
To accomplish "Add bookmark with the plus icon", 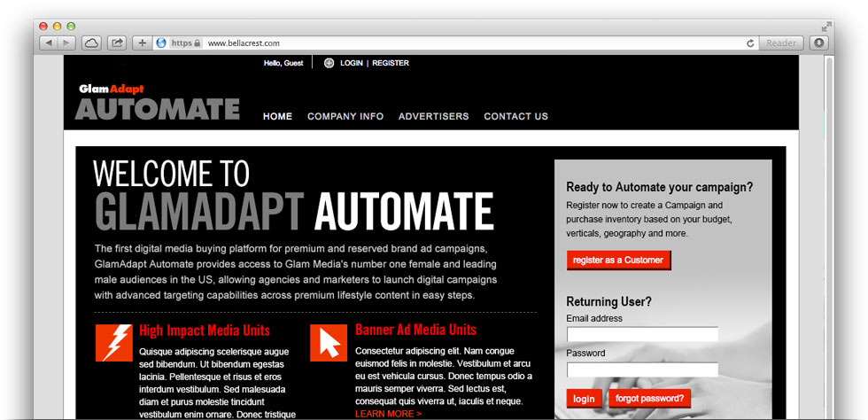I will point(143,43).
